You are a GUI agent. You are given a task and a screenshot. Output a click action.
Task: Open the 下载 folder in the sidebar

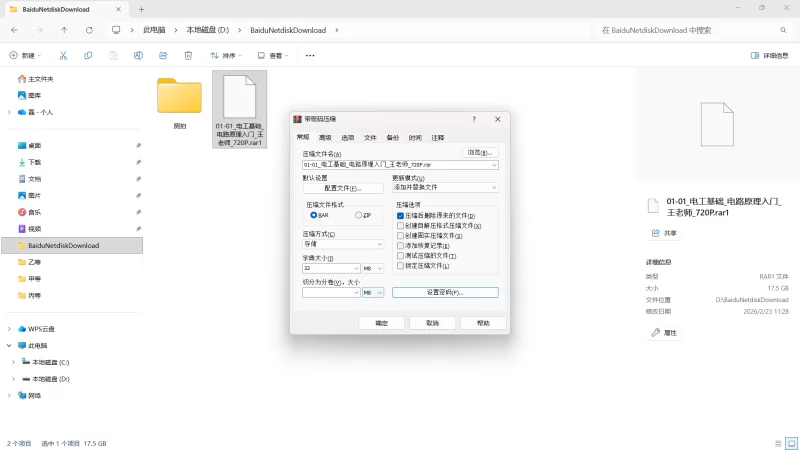click(x=35, y=162)
